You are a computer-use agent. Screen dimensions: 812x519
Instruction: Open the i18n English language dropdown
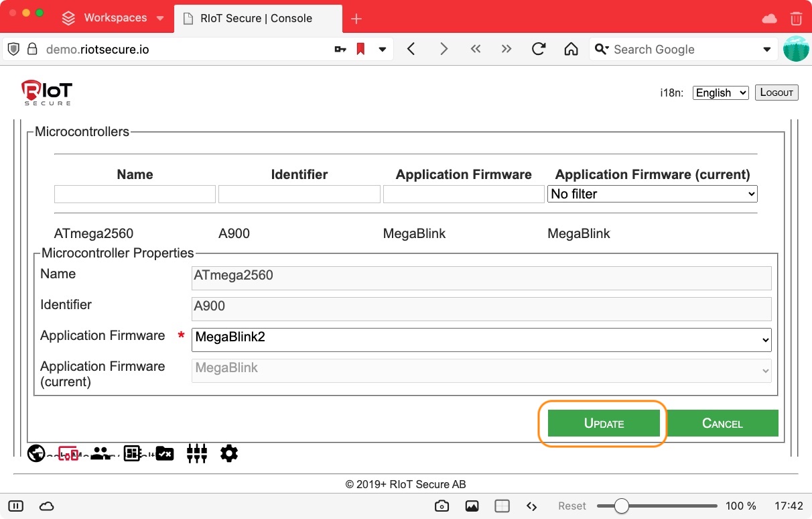pyautogui.click(x=720, y=93)
